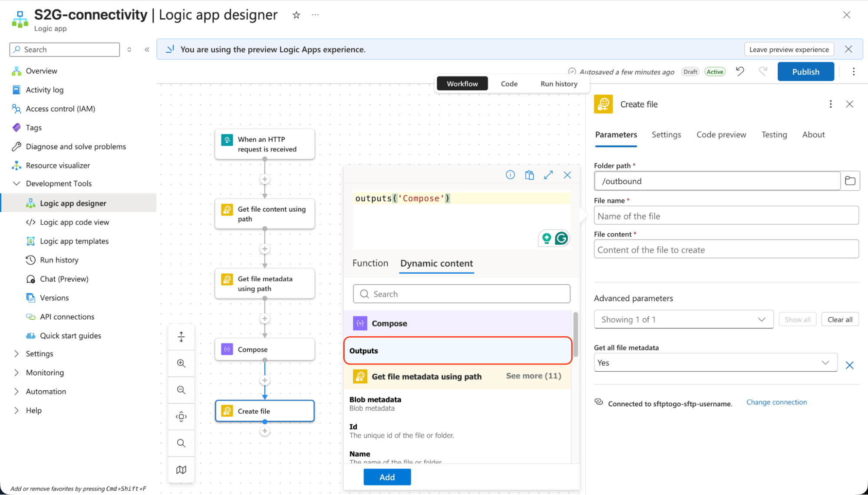Screen dimensions: 868x495
Task: Add a step below Create file
Action: pyautogui.click(x=265, y=431)
